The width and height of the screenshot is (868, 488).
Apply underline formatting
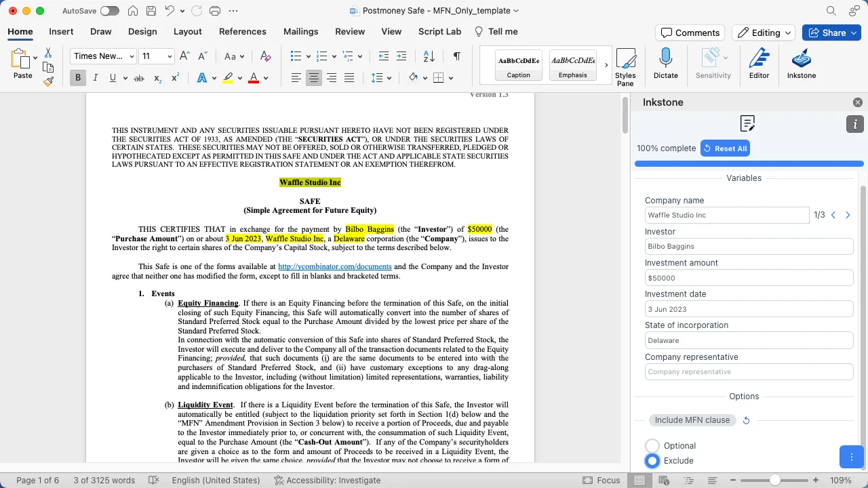[x=113, y=78]
